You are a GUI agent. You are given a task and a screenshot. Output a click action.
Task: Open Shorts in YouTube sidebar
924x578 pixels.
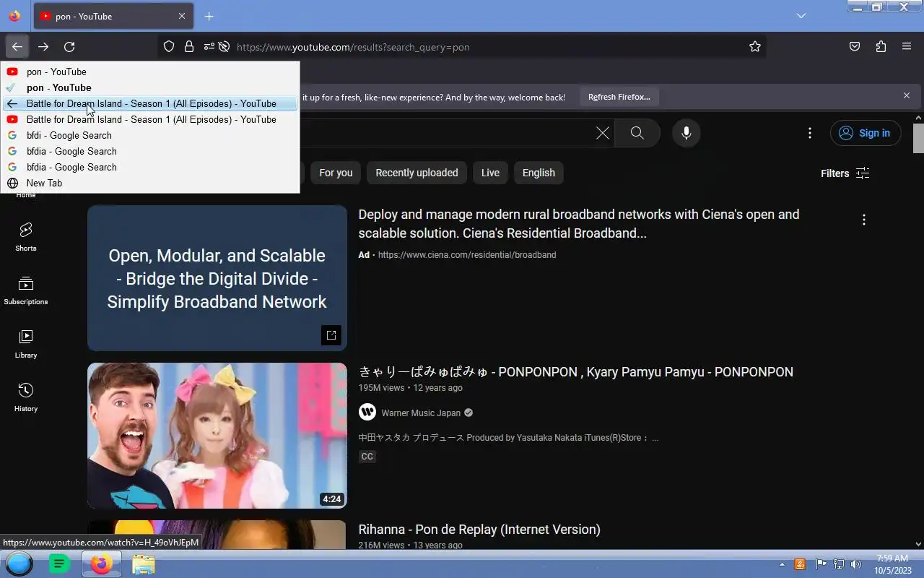[26, 237]
